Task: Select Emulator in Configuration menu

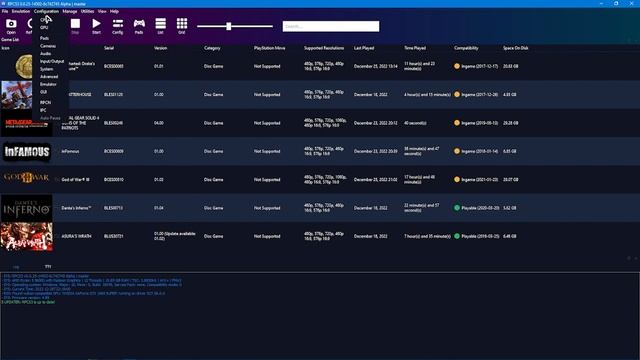Action: coord(48,84)
